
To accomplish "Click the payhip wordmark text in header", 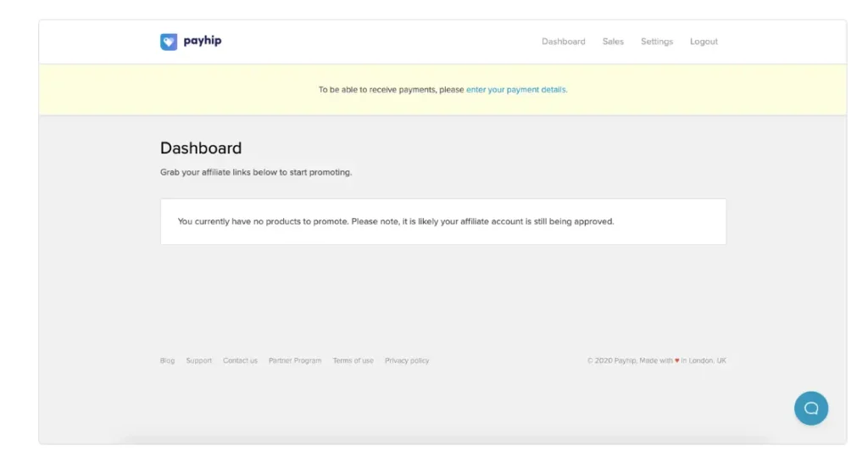I will tap(203, 41).
